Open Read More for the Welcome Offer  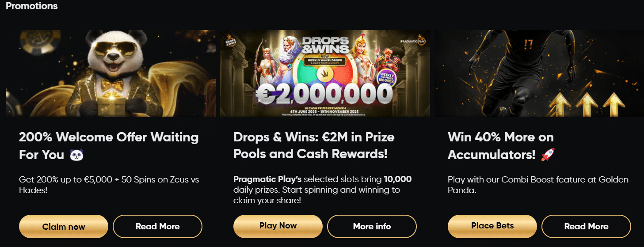tap(157, 227)
